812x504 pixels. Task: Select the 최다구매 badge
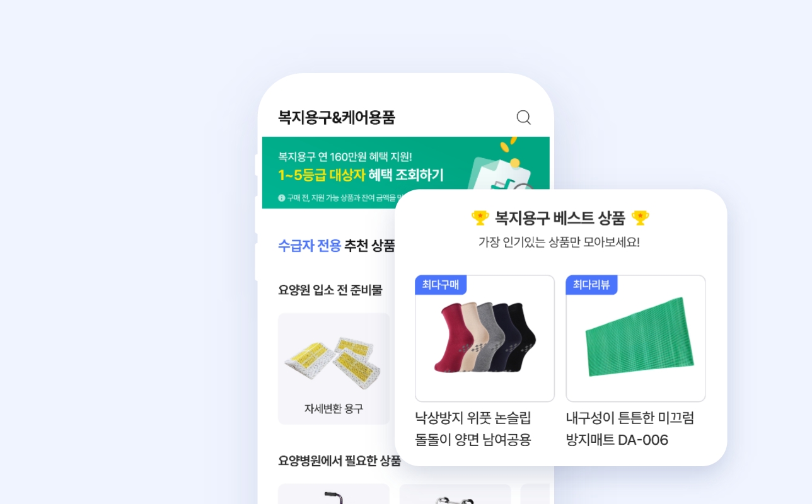441,285
